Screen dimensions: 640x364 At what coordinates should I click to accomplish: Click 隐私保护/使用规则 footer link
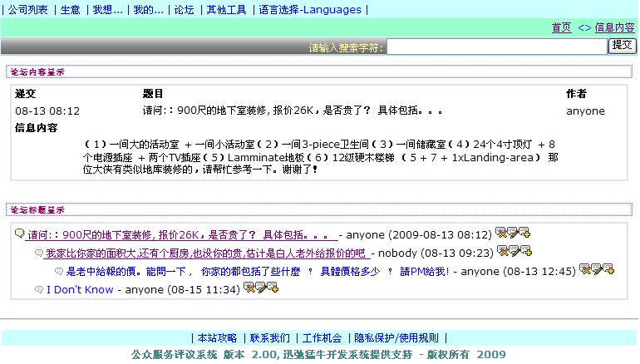tap(396, 338)
